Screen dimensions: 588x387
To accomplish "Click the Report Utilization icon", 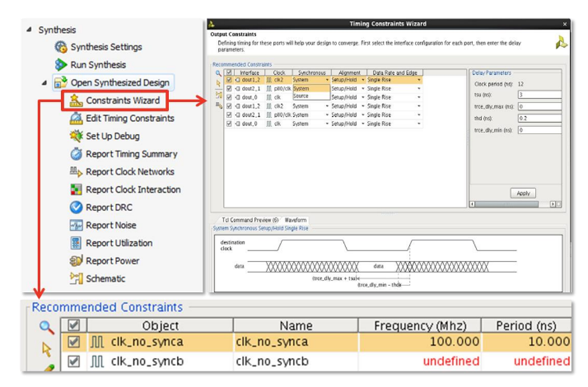I will [76, 243].
